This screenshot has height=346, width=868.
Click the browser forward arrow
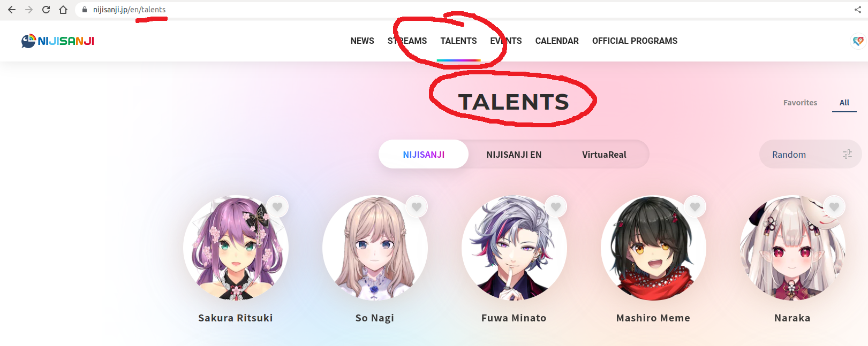click(x=29, y=10)
